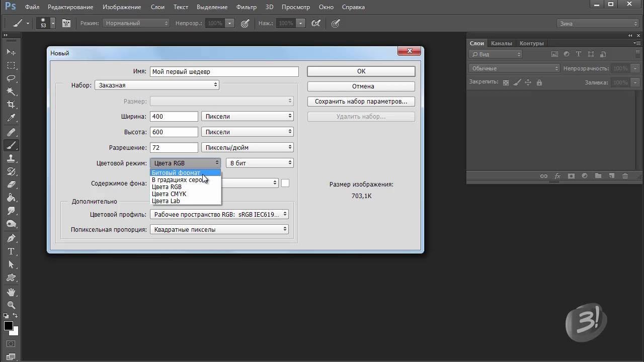644x362 pixels.
Task: Open the Набор preset dropdown
Action: [157, 85]
